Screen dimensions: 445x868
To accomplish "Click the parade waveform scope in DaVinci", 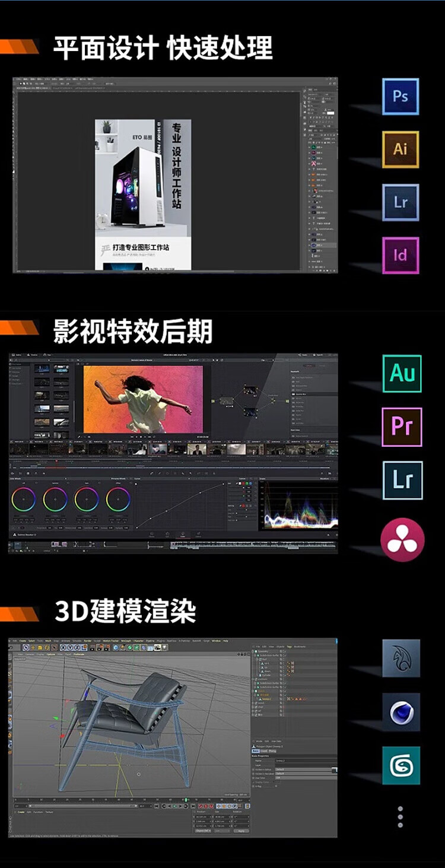I will click(300, 504).
